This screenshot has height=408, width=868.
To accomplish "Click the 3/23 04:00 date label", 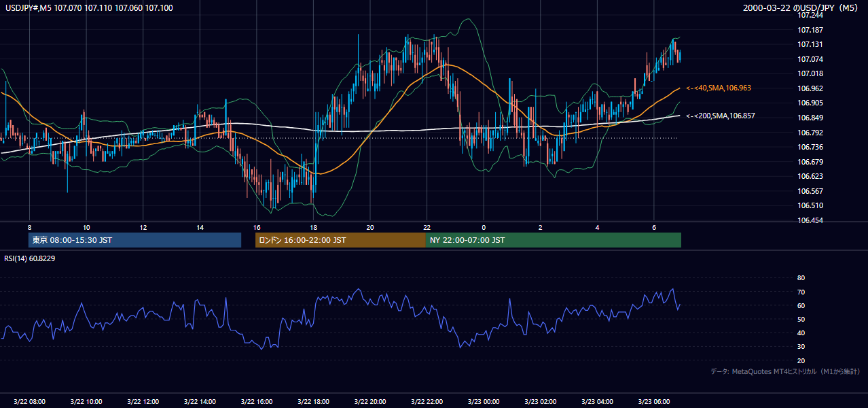I will click(x=597, y=402).
